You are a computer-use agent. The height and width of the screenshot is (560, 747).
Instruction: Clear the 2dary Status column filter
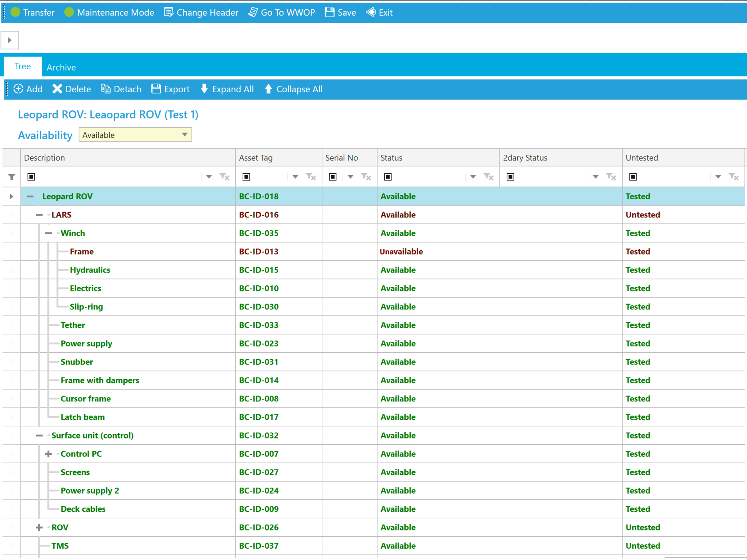click(611, 177)
